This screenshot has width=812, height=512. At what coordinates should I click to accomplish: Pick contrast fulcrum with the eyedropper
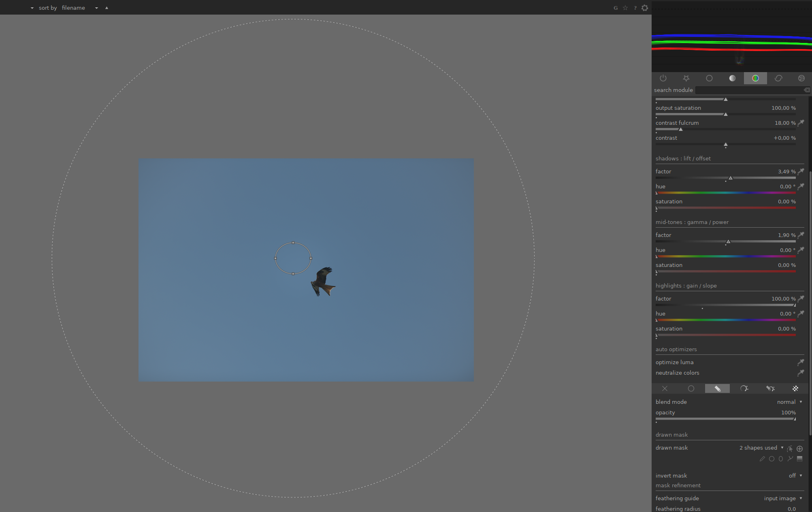801,123
